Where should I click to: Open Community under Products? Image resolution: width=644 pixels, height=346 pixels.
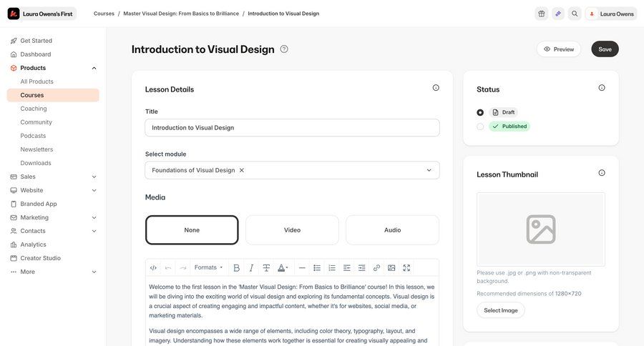[36, 122]
